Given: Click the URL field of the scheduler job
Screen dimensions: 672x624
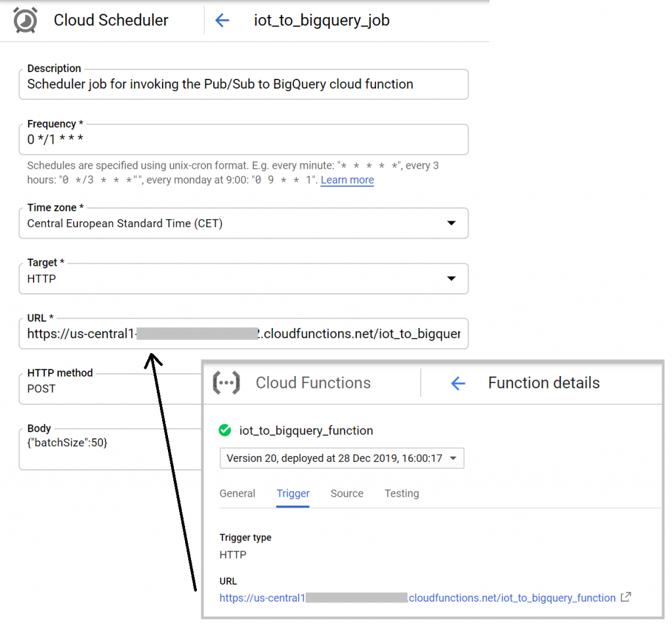Looking at the screenshot, I should (x=243, y=333).
